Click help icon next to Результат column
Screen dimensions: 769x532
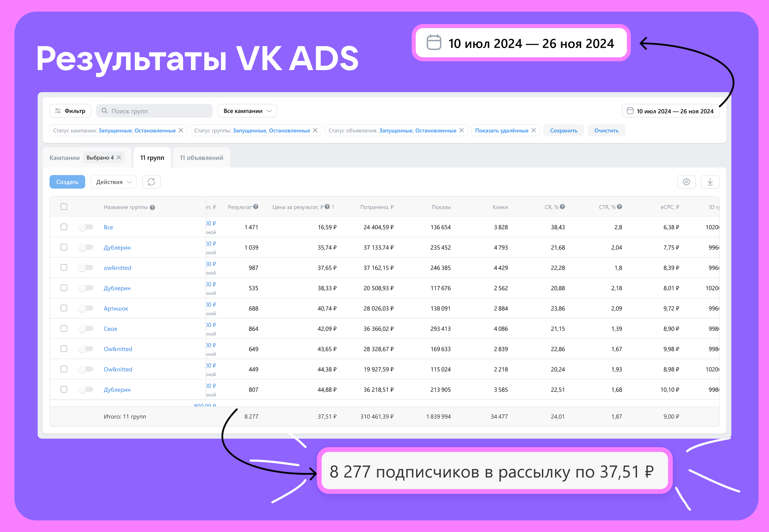tap(256, 207)
